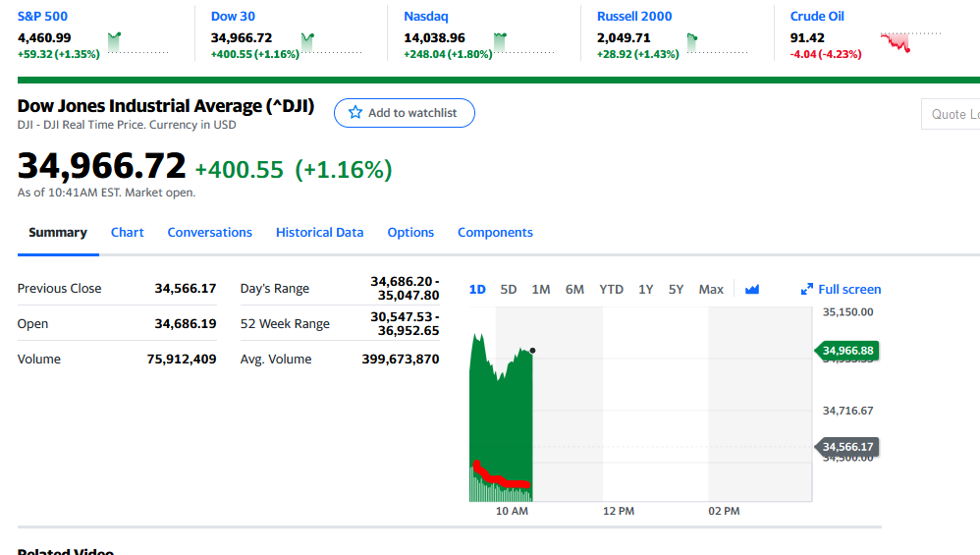The width and height of the screenshot is (980, 555).
Task: Open the Dow 30 index link
Action: click(x=233, y=17)
